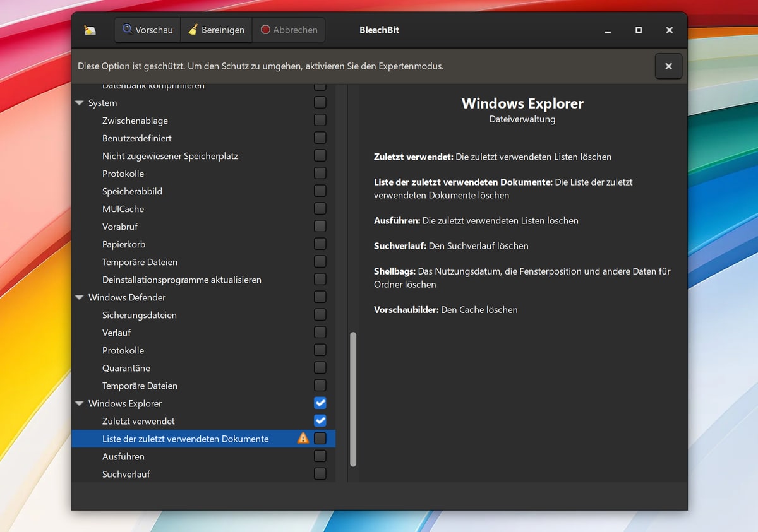Viewport: 758px width, 532px height.
Task: Click the broom icon on the Bereinigen button
Action: [x=194, y=29]
